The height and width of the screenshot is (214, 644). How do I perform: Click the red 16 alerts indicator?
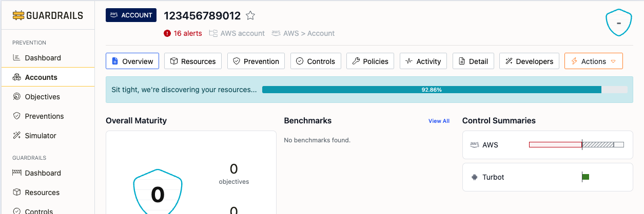[183, 33]
